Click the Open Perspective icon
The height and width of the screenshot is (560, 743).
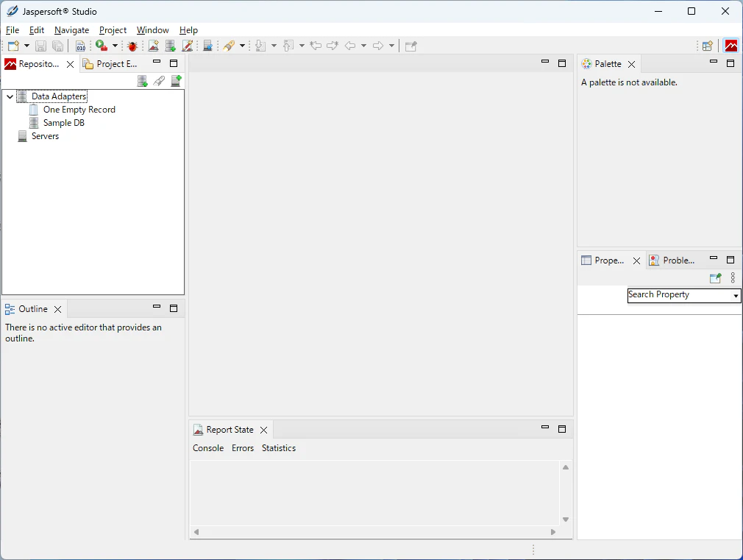(708, 46)
